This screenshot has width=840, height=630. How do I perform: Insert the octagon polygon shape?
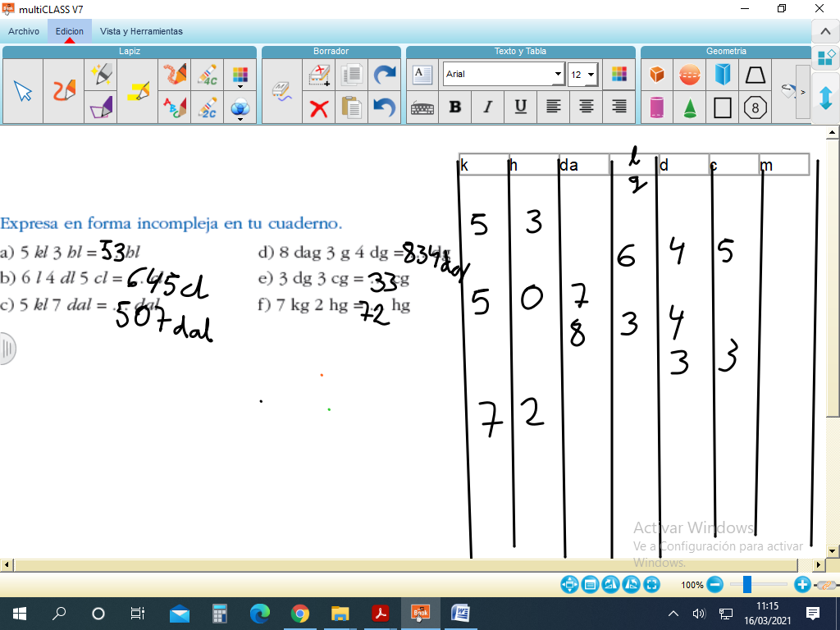point(755,107)
